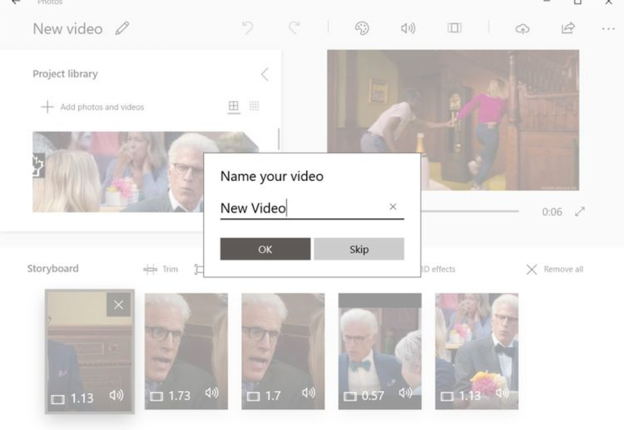Switch library to small grid view
This screenshot has height=430, width=624.
click(254, 106)
